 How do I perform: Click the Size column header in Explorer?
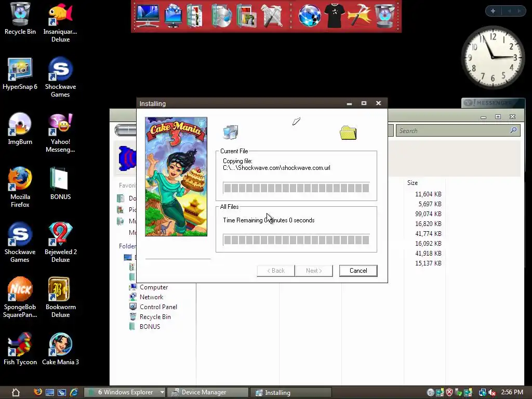[x=412, y=183]
